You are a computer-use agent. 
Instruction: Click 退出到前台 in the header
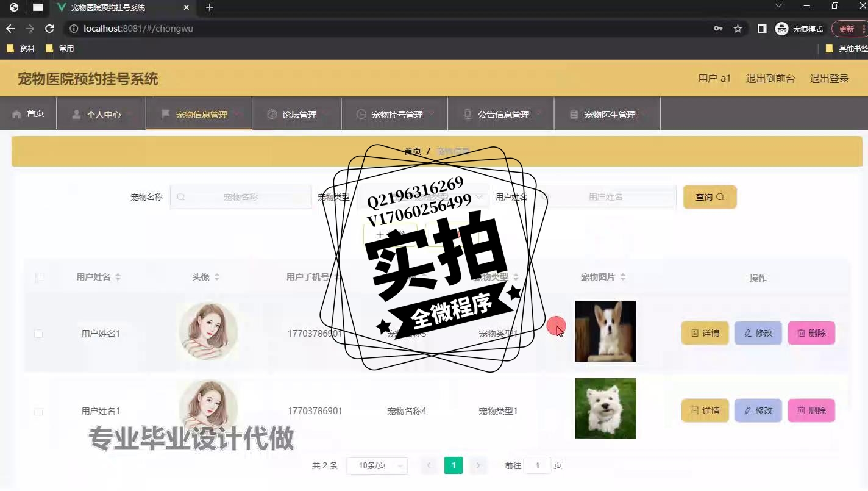coord(770,78)
